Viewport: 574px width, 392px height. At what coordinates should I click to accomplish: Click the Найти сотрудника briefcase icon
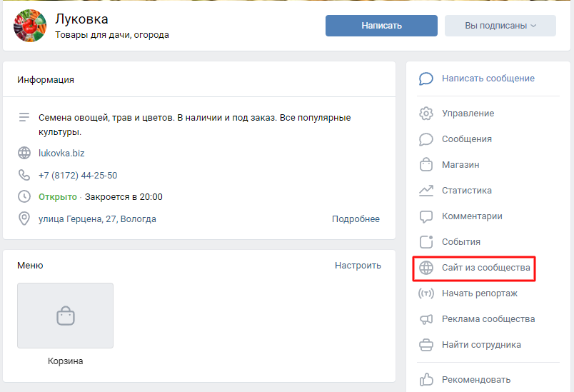[x=426, y=345]
